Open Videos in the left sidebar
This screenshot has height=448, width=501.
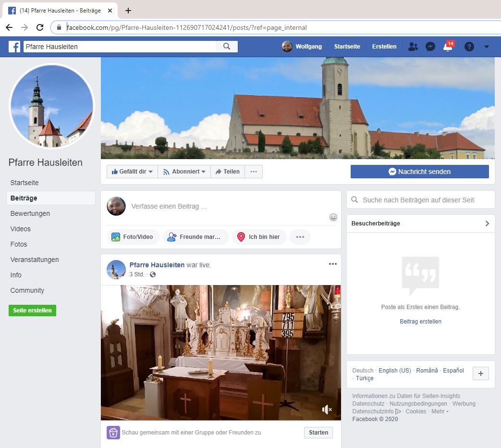(x=21, y=229)
